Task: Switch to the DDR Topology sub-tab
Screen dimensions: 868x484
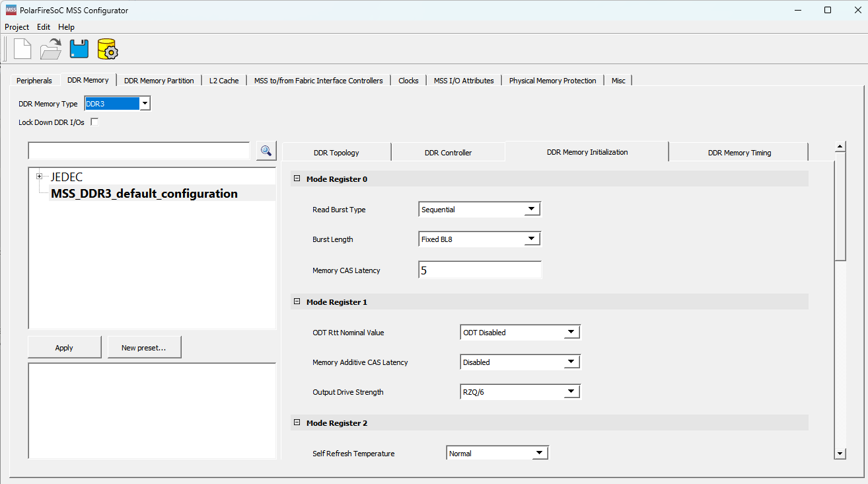Action: pos(336,152)
